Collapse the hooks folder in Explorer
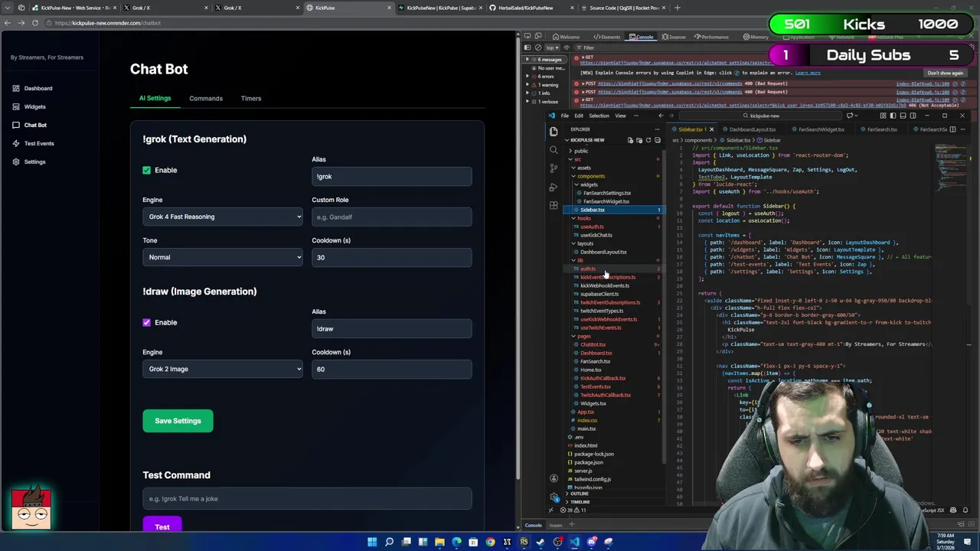The height and width of the screenshot is (551, 980). tap(583, 218)
